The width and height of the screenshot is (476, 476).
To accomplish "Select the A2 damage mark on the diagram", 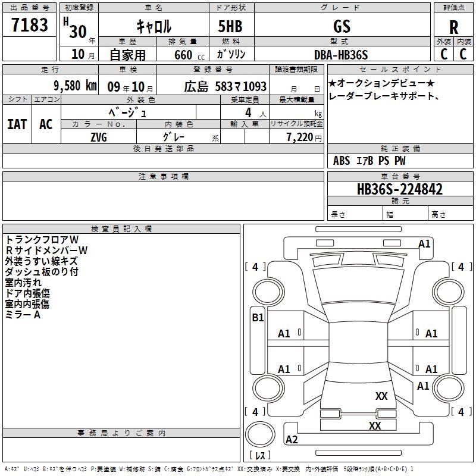I will 292,439.
